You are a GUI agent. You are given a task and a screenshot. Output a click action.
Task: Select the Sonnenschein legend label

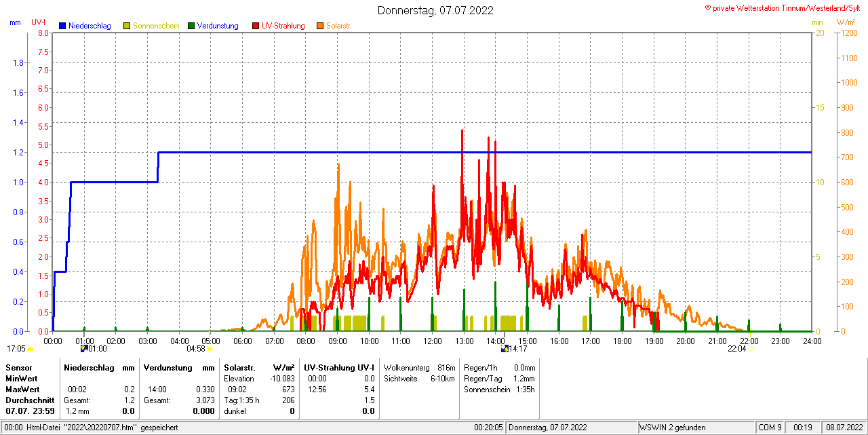tap(156, 26)
